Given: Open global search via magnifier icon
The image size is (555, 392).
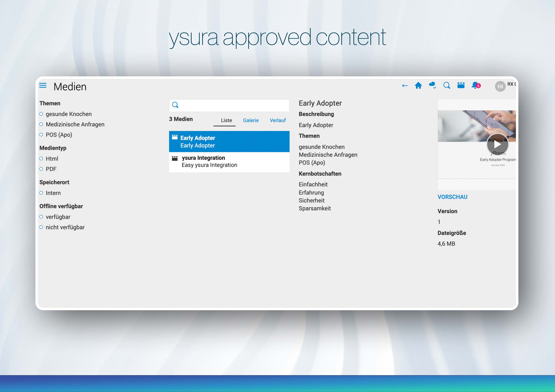Looking at the screenshot, I should point(447,86).
